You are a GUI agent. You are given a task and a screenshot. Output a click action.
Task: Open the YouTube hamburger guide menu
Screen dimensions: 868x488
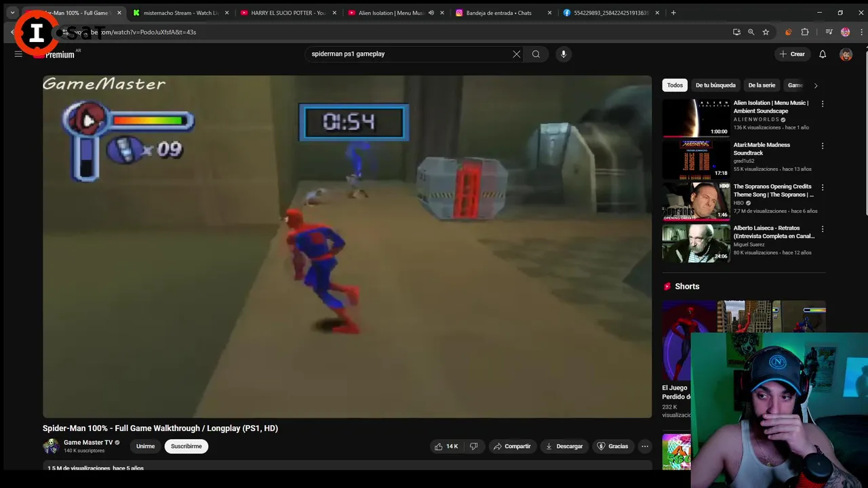pos(18,54)
